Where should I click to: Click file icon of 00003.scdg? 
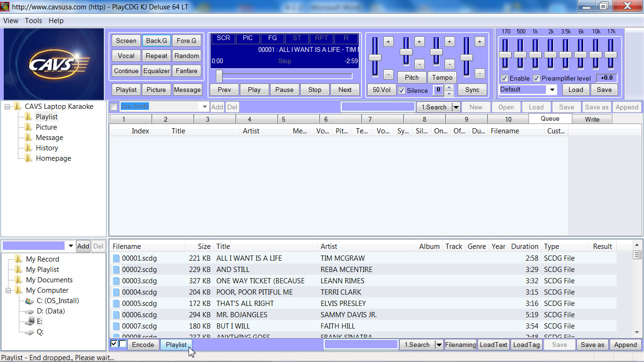pos(116,281)
